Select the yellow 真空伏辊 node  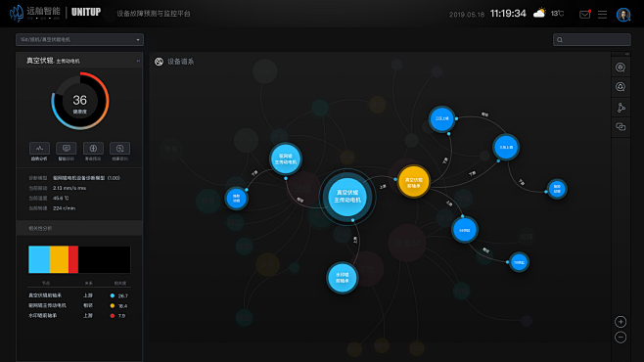point(414,181)
